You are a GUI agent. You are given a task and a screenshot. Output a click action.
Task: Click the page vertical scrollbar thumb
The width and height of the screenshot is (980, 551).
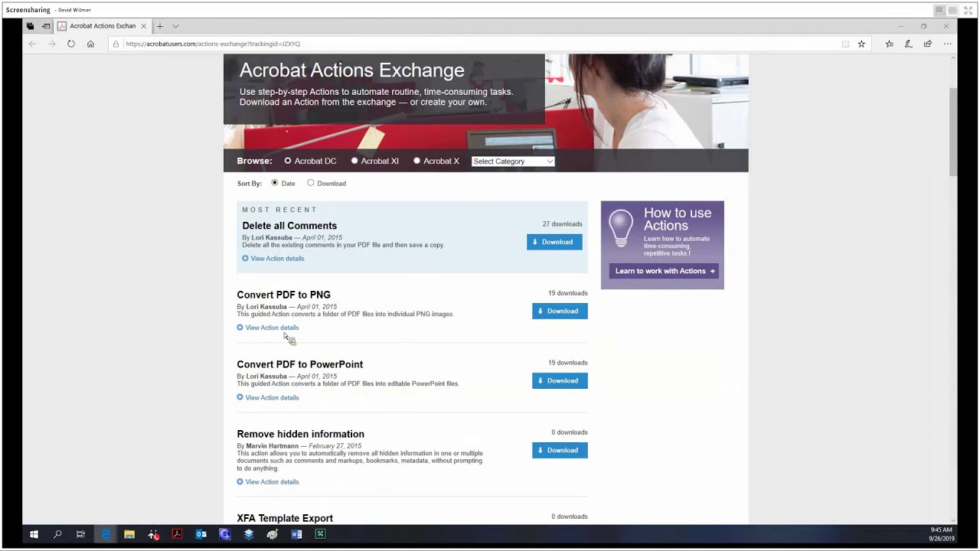pyautogui.click(x=953, y=132)
